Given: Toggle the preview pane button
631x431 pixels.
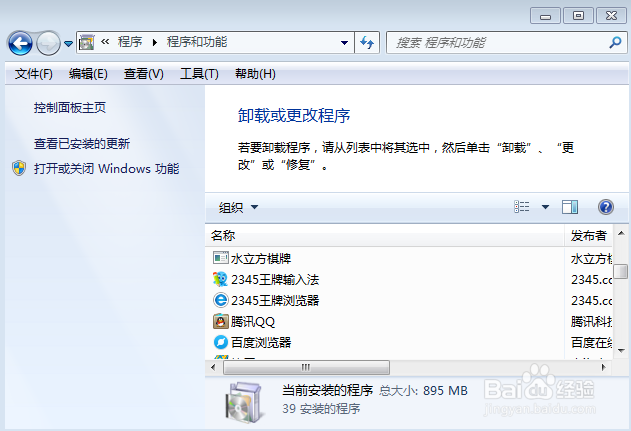Looking at the screenshot, I should coord(569,207).
